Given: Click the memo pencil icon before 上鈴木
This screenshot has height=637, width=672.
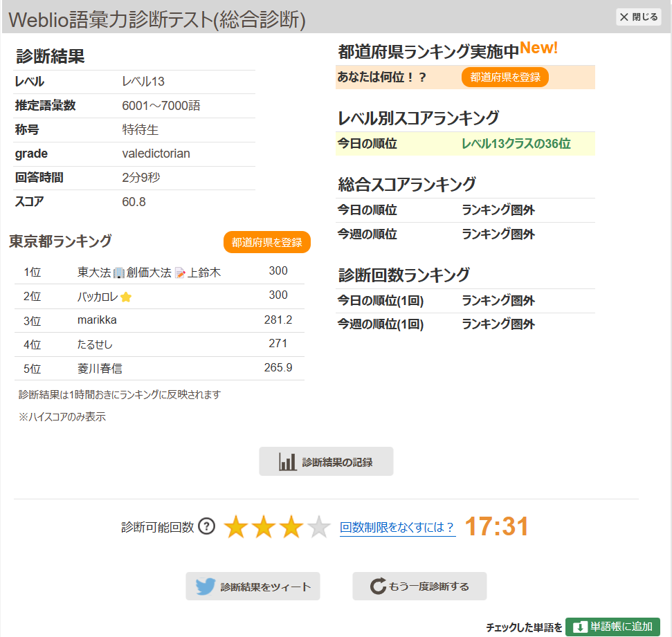Looking at the screenshot, I should tap(180, 273).
